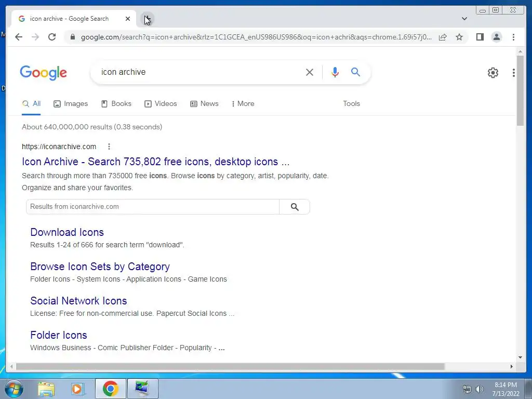Click the forward navigation arrow

tap(35, 37)
